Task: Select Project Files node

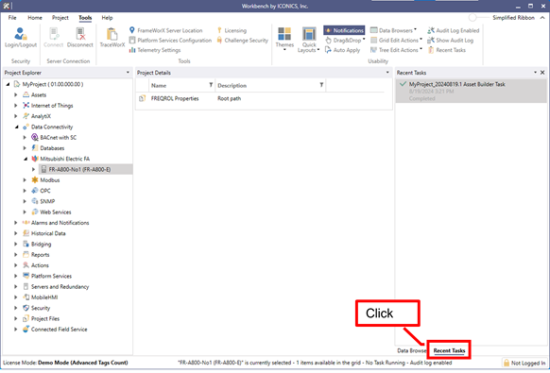Action: click(x=45, y=319)
